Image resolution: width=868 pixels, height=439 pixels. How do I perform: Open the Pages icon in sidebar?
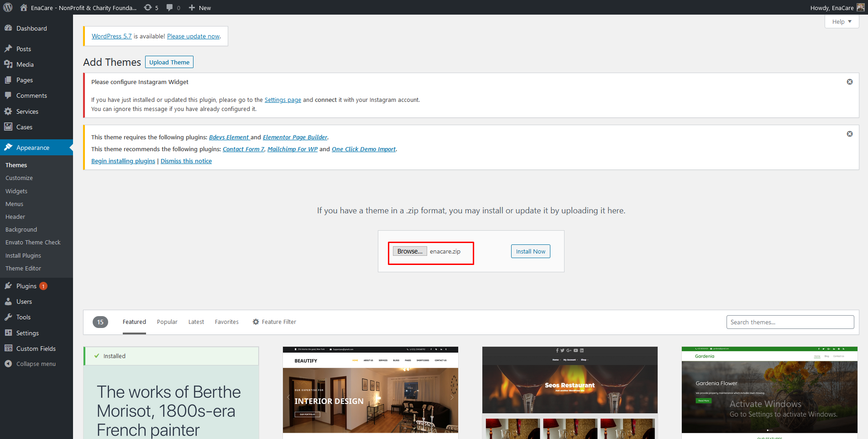click(x=8, y=79)
